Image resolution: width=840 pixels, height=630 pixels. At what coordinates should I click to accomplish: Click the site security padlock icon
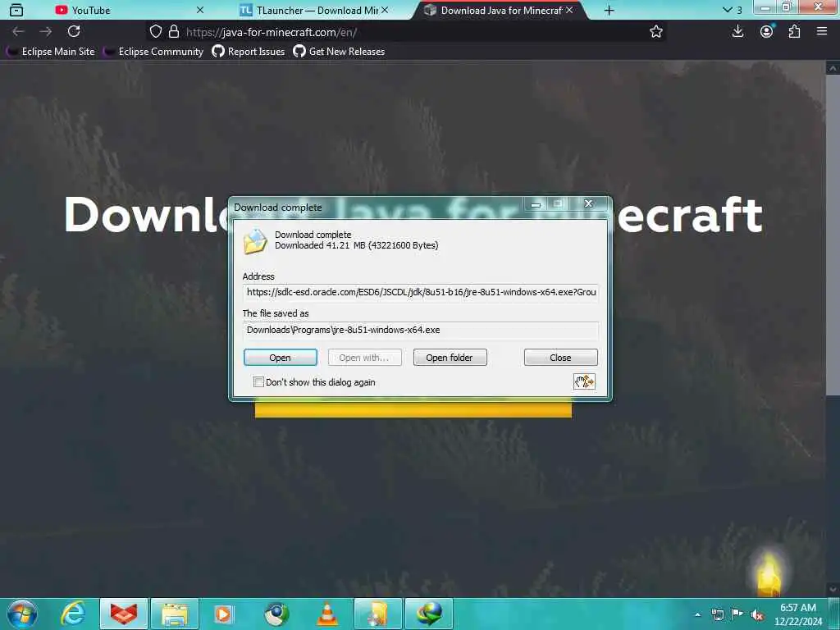pyautogui.click(x=174, y=32)
